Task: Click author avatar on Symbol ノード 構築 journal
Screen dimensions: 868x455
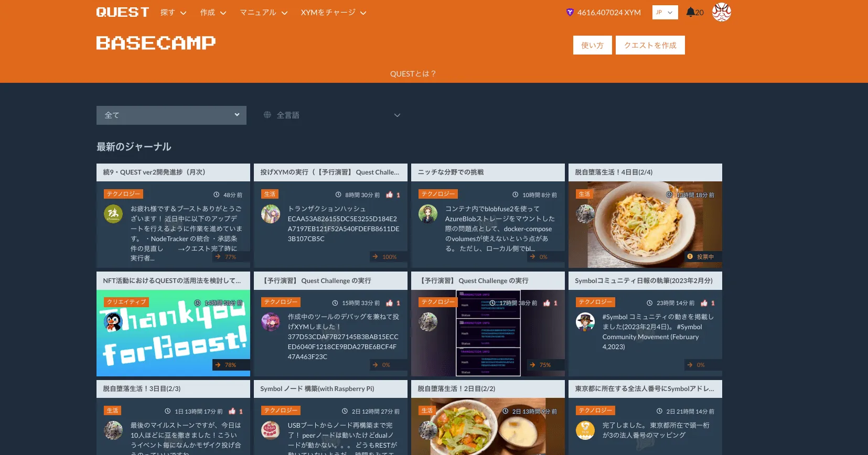Action: click(271, 430)
